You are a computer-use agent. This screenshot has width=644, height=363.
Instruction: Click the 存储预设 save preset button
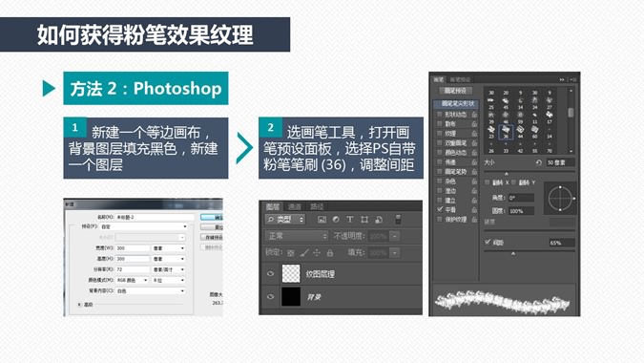tap(212, 237)
